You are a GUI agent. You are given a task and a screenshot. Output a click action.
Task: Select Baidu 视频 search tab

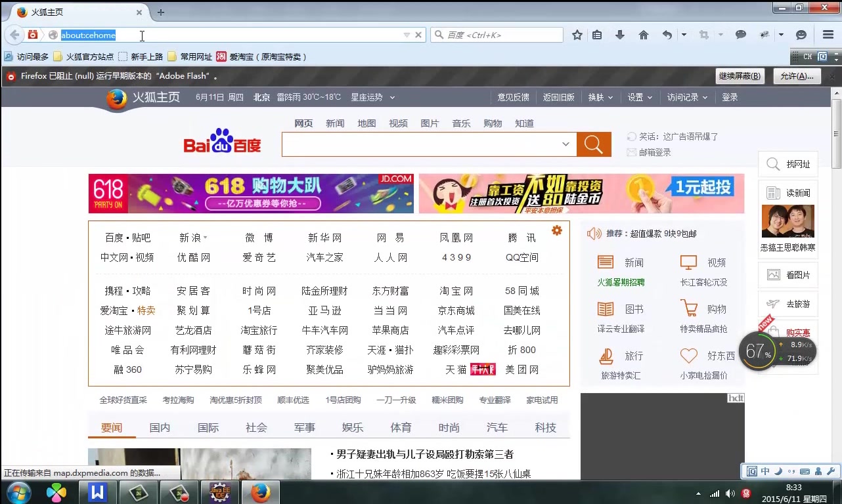coord(398,123)
